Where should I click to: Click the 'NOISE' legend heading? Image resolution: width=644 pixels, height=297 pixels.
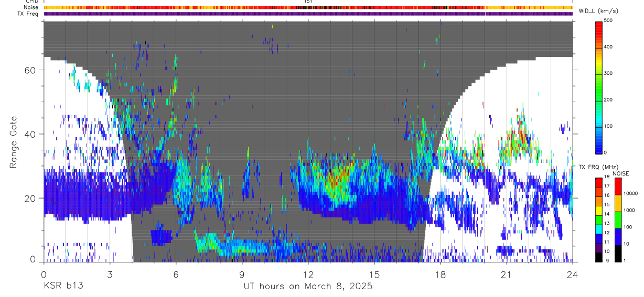(621, 173)
